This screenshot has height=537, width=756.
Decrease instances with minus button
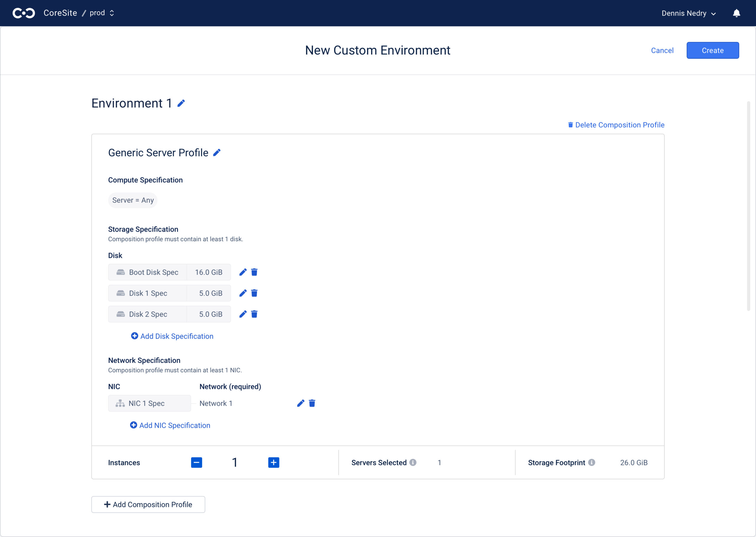pos(196,462)
